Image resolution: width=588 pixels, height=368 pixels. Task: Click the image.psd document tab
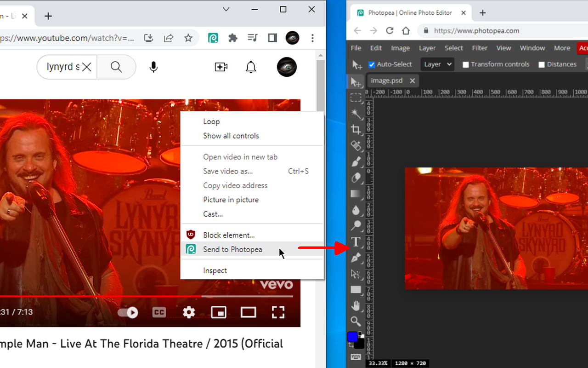[x=386, y=80]
